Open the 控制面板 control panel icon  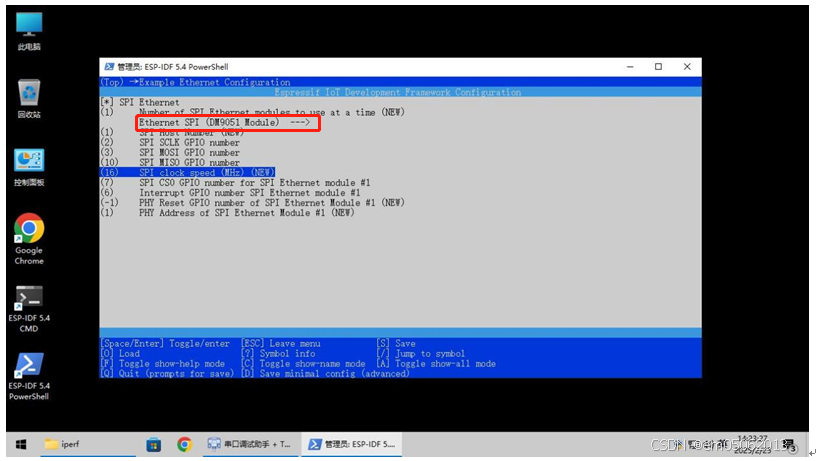tap(29, 168)
